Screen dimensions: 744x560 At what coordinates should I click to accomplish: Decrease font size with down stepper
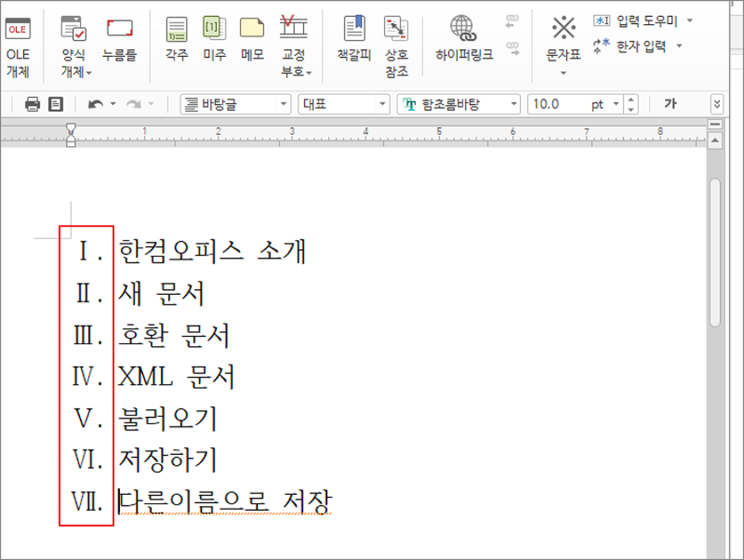(x=630, y=110)
